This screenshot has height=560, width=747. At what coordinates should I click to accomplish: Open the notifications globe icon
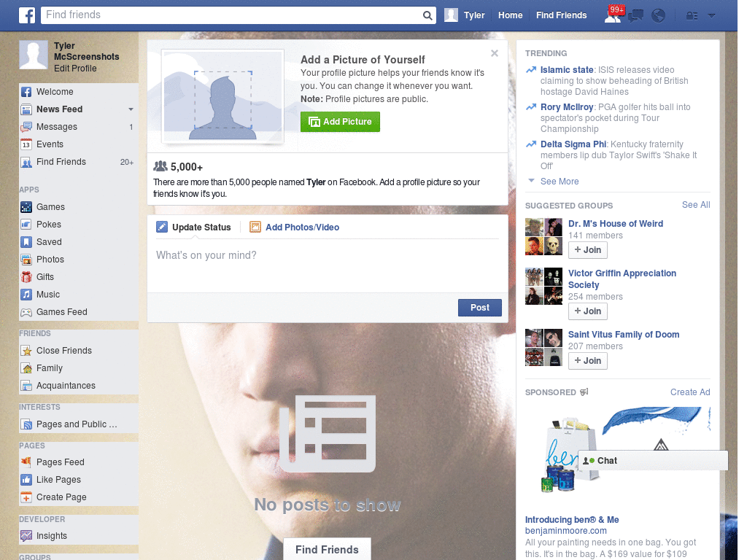tap(658, 16)
